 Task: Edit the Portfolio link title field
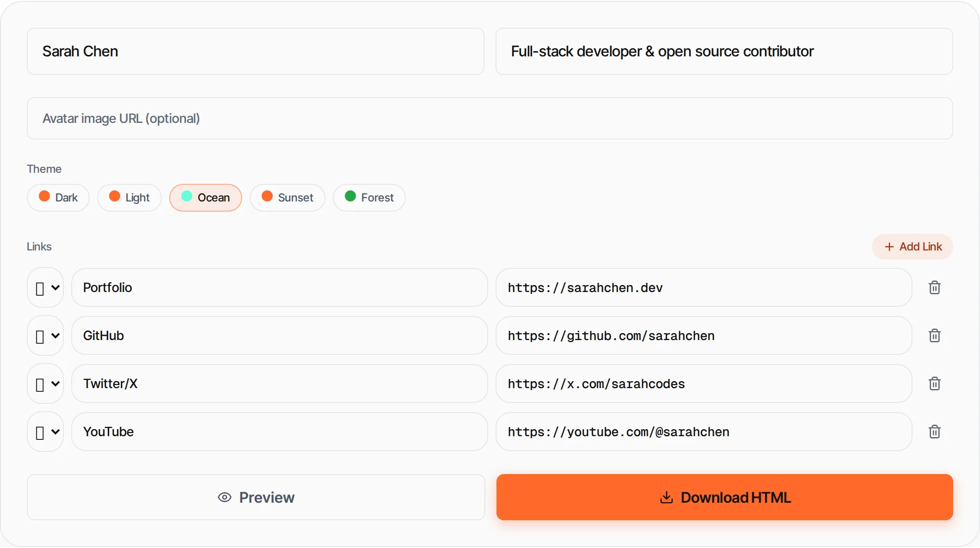click(280, 287)
